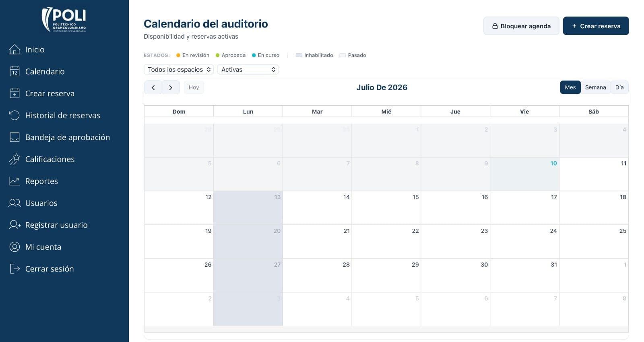Image resolution: width=644 pixels, height=342 pixels.
Task: Switch to Semana view
Action: point(596,87)
